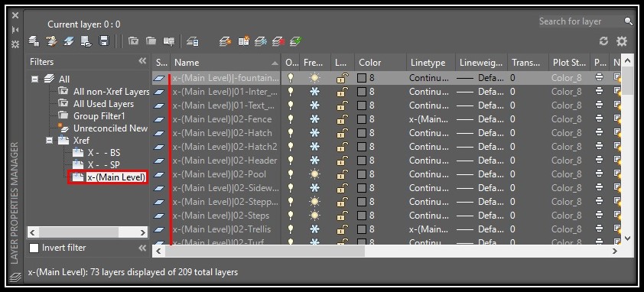Viewport: 644px width, 292px height.
Task: Lock the 02-Sidew... layer padlock
Action: pyautogui.click(x=342, y=188)
